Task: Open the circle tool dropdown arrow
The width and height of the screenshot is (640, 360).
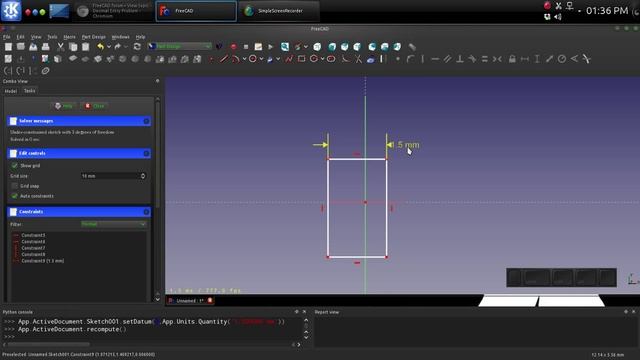Action: 261,60
